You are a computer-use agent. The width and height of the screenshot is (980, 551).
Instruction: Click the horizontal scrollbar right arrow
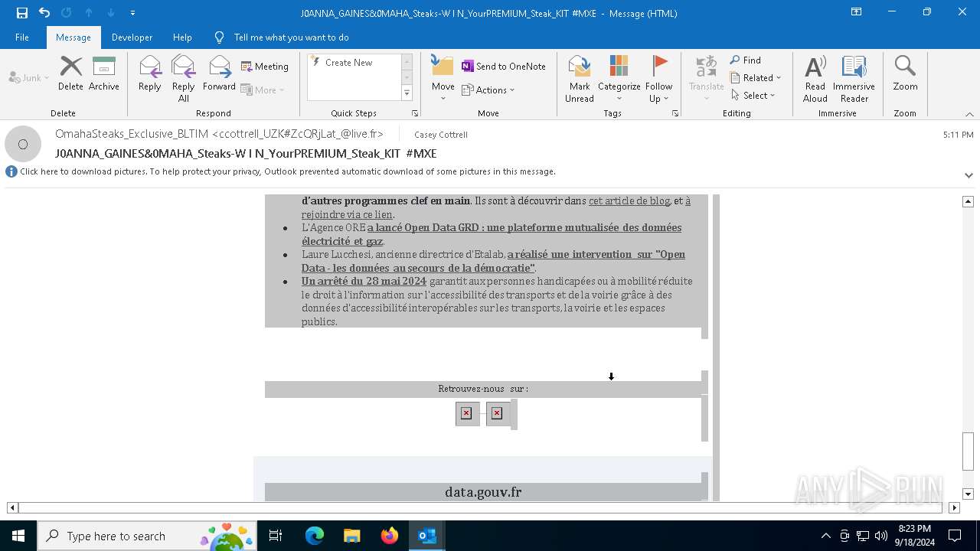(x=954, y=507)
